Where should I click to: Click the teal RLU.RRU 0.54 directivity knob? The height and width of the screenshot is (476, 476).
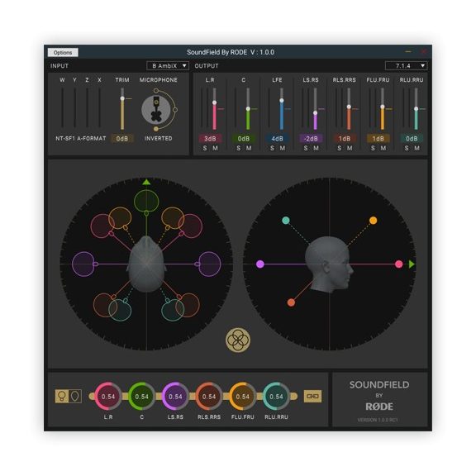[276, 397]
